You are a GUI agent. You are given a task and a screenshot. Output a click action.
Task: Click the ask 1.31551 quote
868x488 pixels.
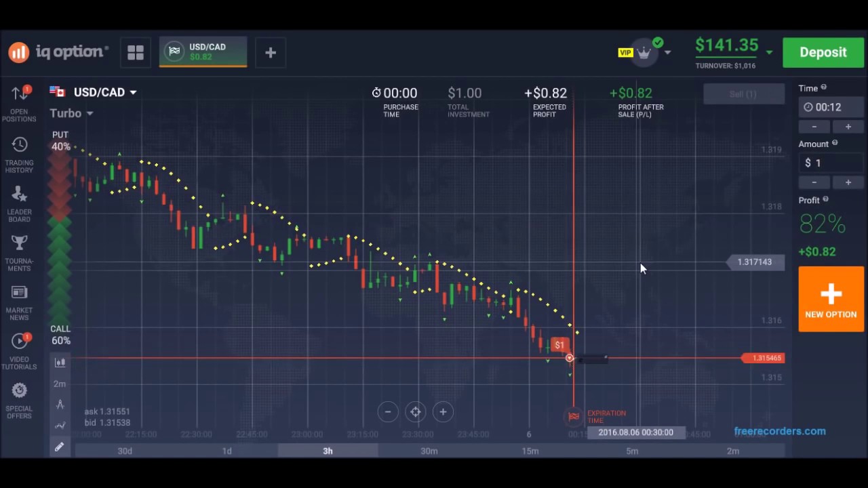107,411
